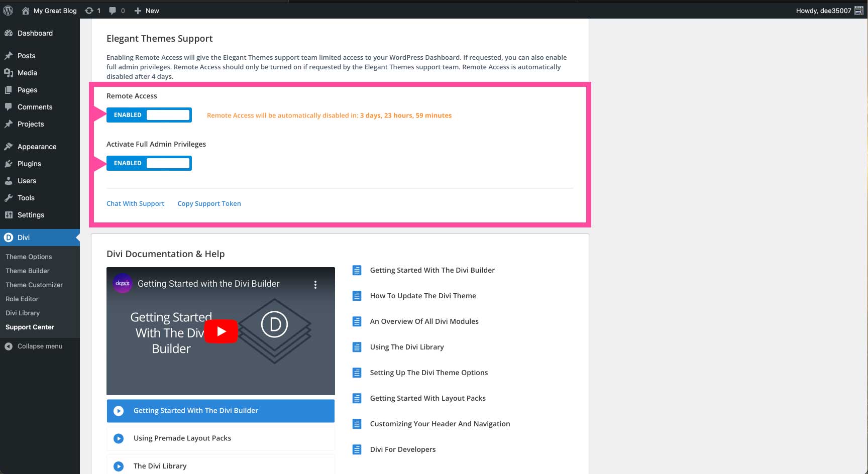The width and height of the screenshot is (868, 474).
Task: Click Copy Support Token link
Action: 209,203
